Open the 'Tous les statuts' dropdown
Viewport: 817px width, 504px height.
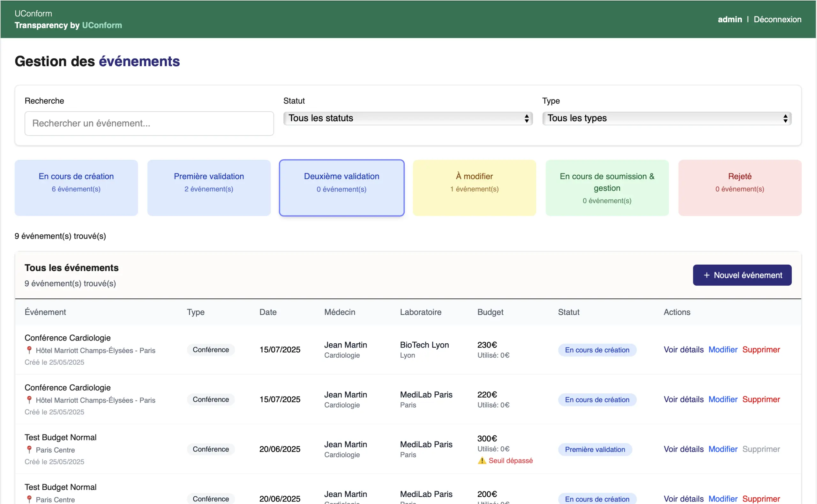click(408, 118)
